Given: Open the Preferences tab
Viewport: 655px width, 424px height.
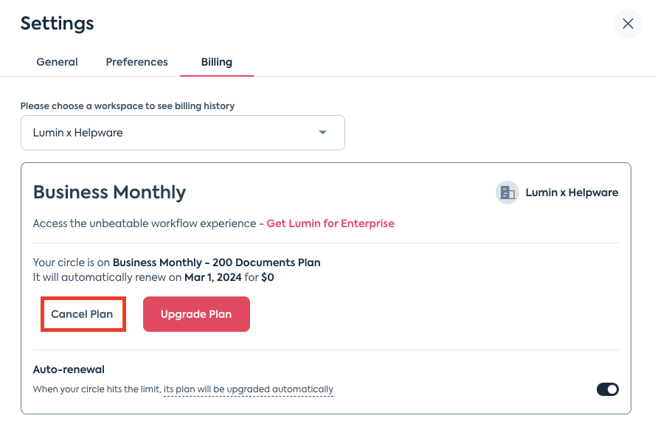Looking at the screenshot, I should coord(137,62).
